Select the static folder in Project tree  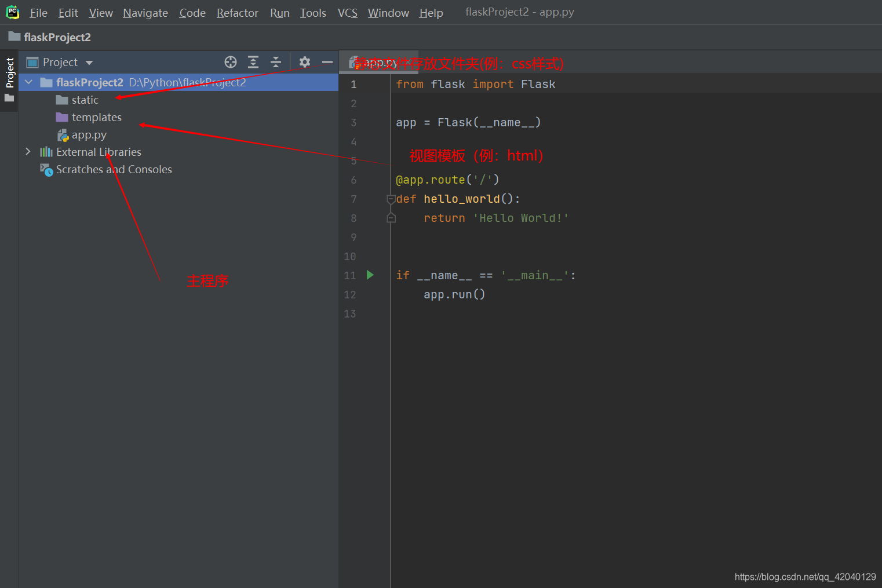(85, 100)
